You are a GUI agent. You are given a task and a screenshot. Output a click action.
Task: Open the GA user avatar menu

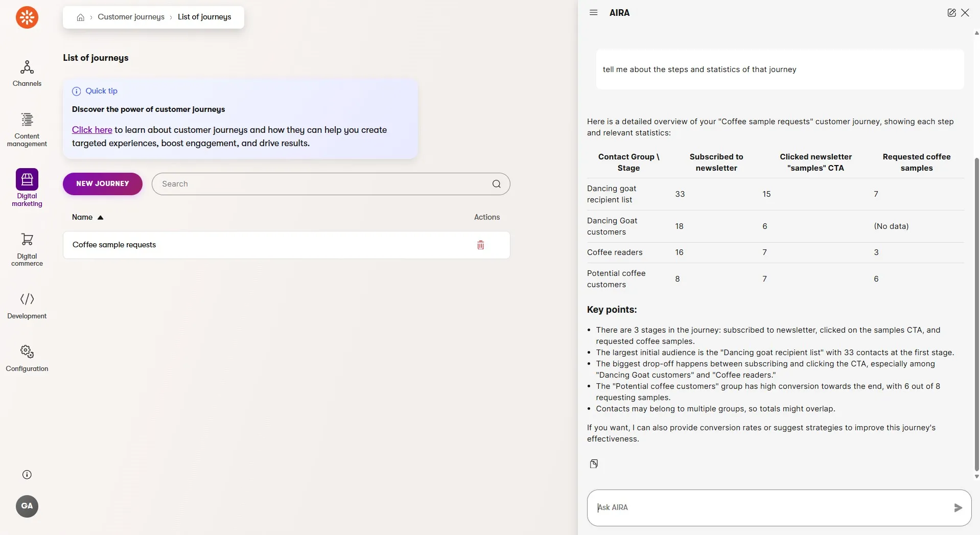point(27,506)
